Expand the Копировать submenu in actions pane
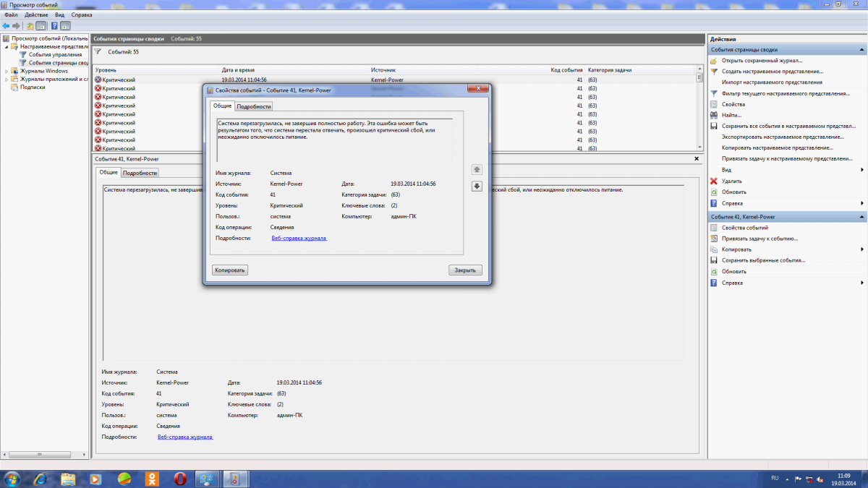The height and width of the screenshot is (488, 868). pyautogui.click(x=861, y=249)
